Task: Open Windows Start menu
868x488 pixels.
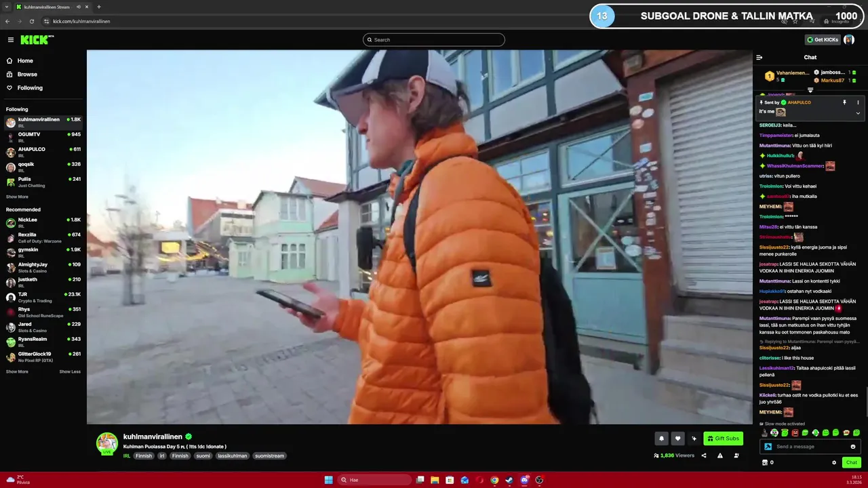Action: click(x=329, y=480)
